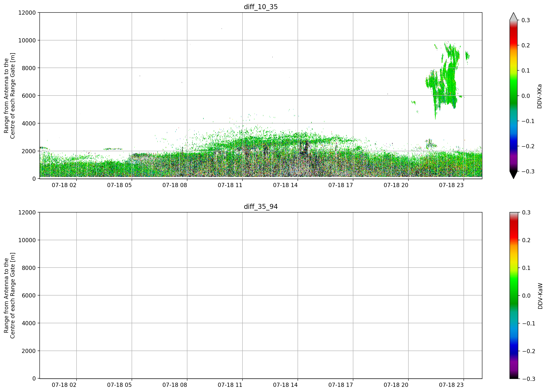Click the upper arrow tip of the DDV-XKa colorbar
The image size is (547, 392).
(513, 16)
